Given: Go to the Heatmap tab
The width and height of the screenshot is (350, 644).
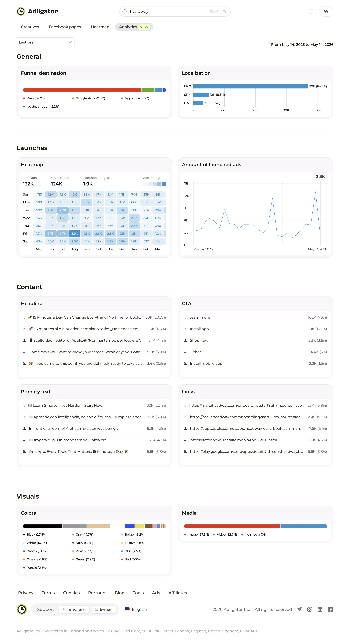Looking at the screenshot, I should 100,27.
